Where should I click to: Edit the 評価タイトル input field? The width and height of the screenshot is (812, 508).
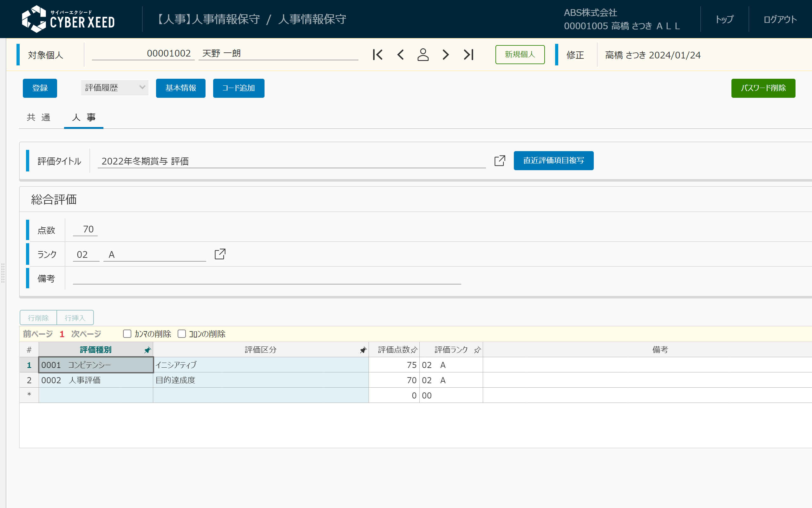[x=291, y=161]
